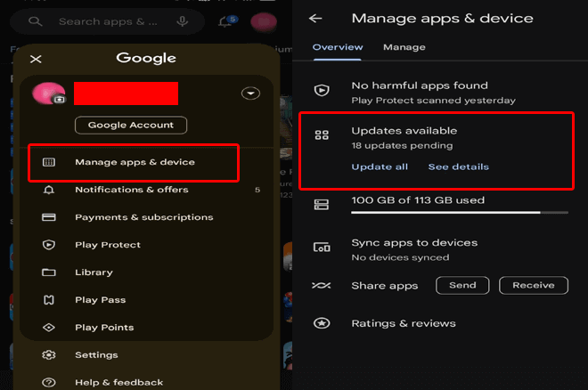Screen dimensions: 588x390
Task: Tap the Play Protect shield icon
Action: click(49, 245)
